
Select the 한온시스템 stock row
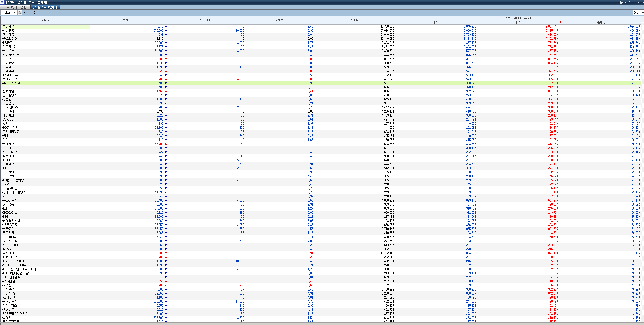click(x=321, y=47)
